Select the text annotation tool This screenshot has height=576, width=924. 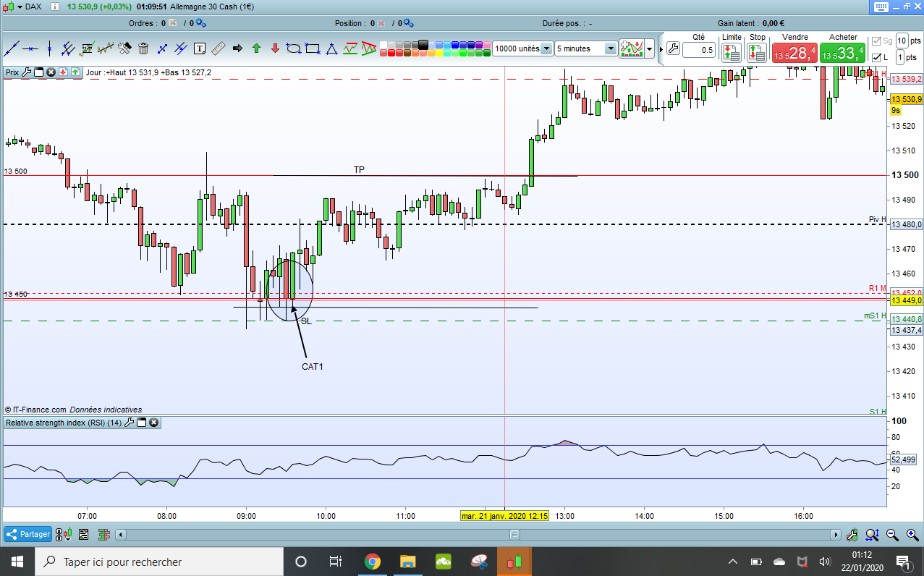click(x=199, y=48)
